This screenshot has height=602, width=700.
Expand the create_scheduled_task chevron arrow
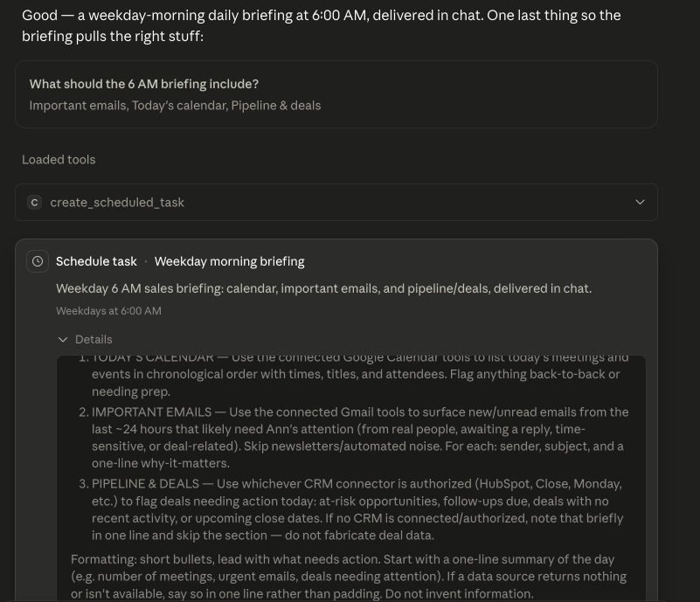(x=640, y=202)
